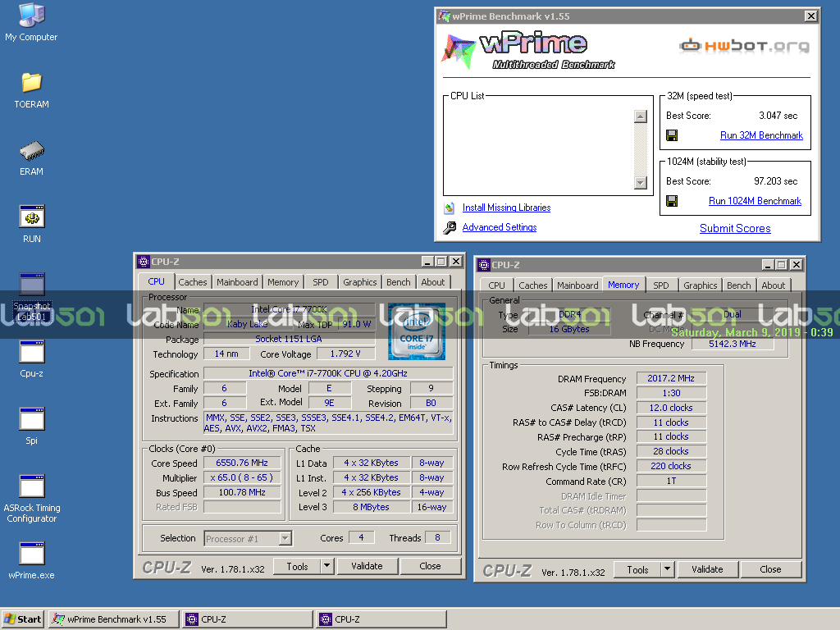Click the Memory CPU-Z window title icon
This screenshot has width=840, height=630.
pyautogui.click(x=484, y=265)
